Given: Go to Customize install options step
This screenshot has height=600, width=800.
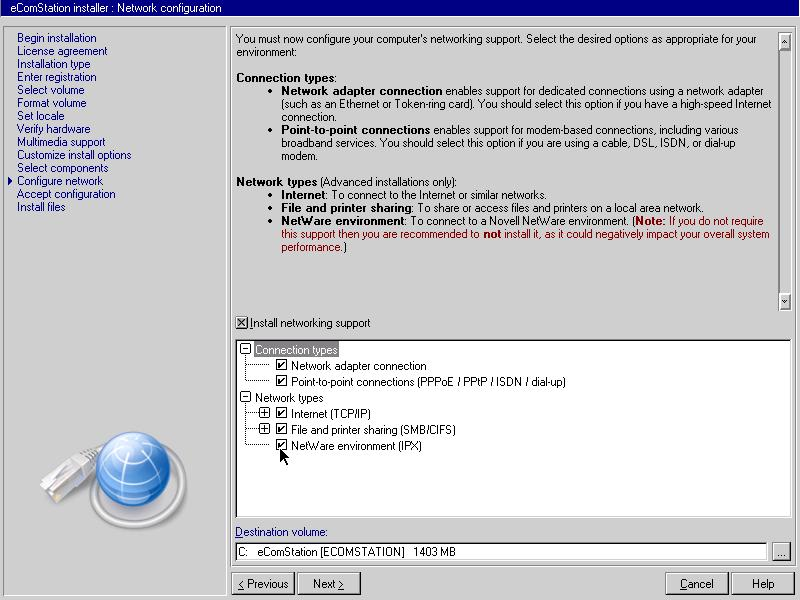Looking at the screenshot, I should 74,155.
